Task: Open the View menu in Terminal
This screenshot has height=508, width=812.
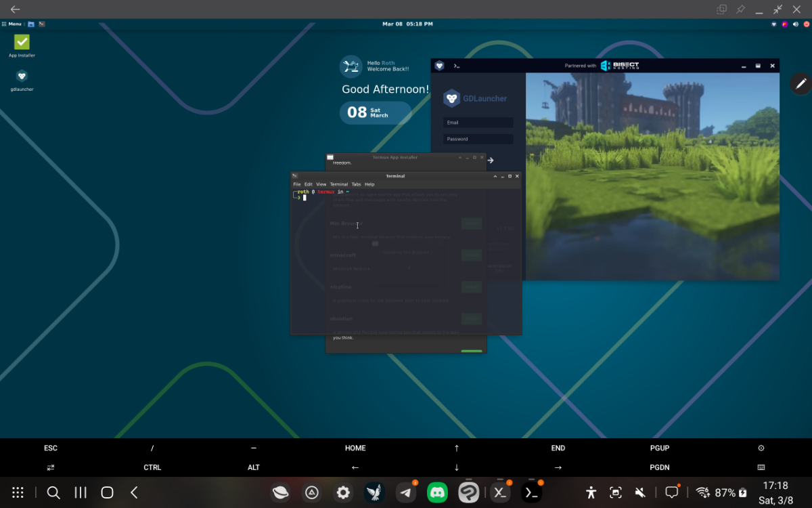Action: 321,184
